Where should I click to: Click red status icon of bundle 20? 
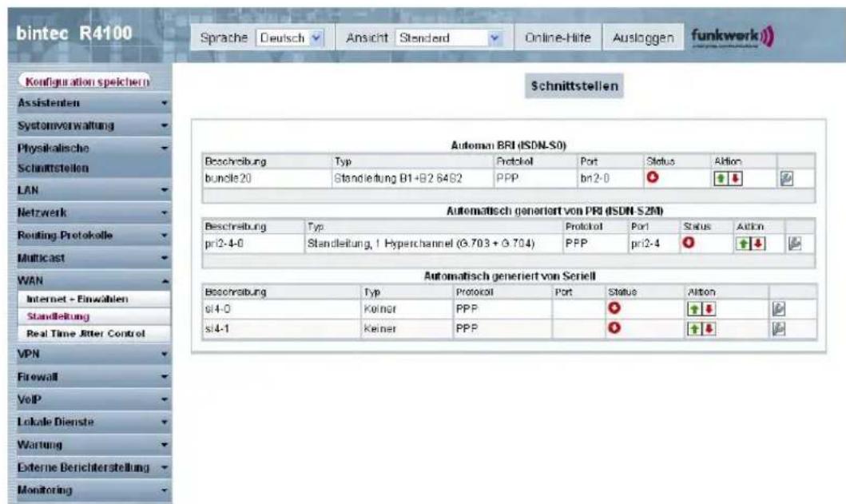coord(653,177)
